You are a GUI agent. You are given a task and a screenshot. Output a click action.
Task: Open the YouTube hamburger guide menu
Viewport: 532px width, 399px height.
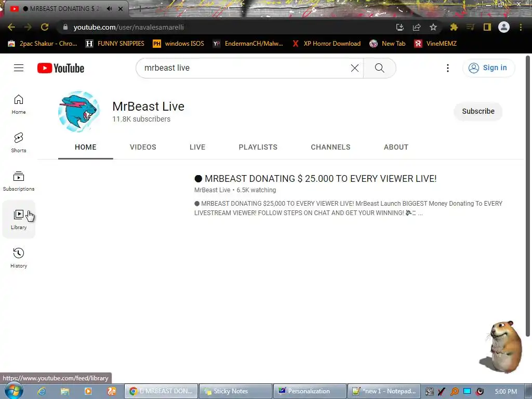coord(19,68)
